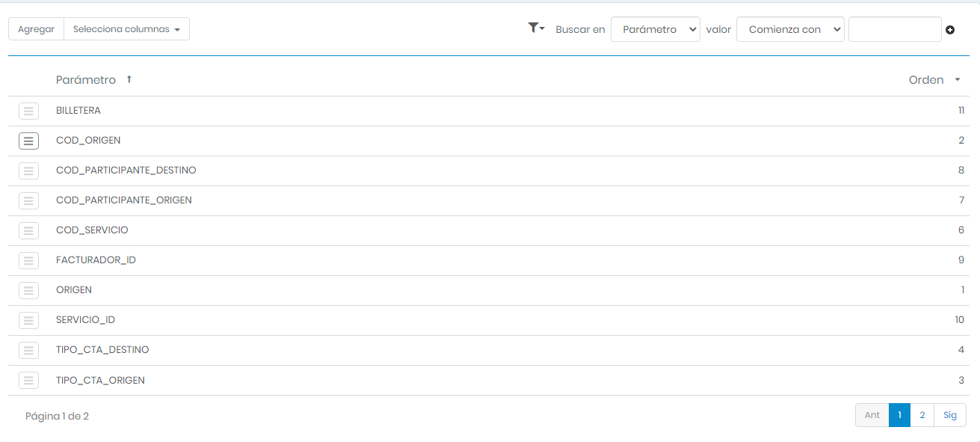This screenshot has width=980, height=442.
Task: Open row menu icon for BILLETERA
Action: [x=28, y=111]
